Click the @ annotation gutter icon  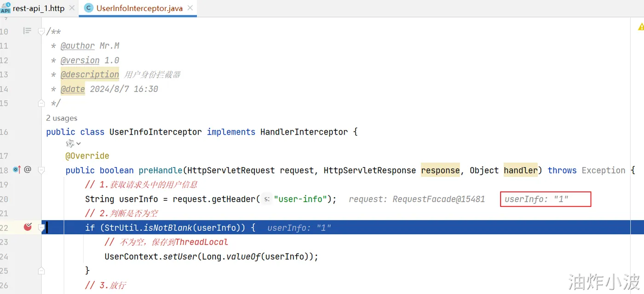pyautogui.click(x=28, y=170)
